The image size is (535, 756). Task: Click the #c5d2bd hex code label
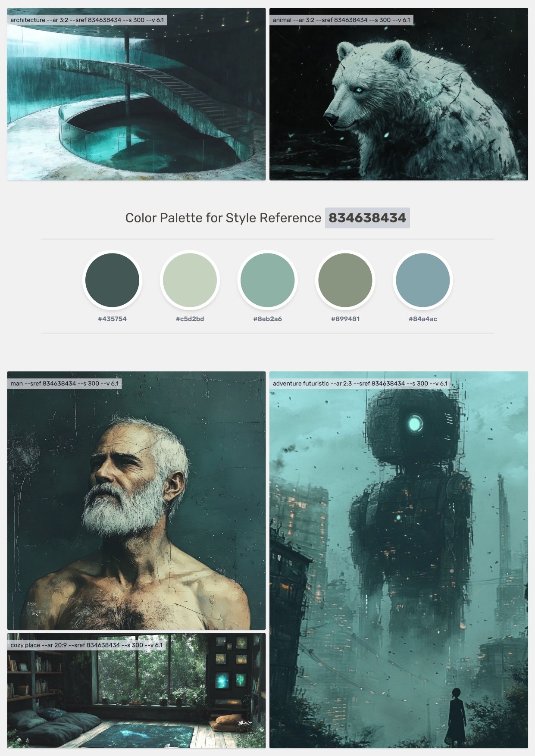(x=190, y=319)
